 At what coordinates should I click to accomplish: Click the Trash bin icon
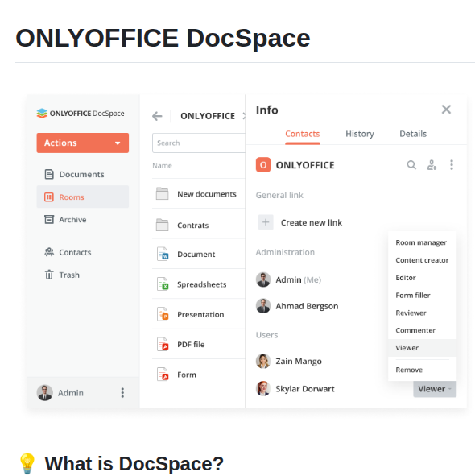pos(49,275)
